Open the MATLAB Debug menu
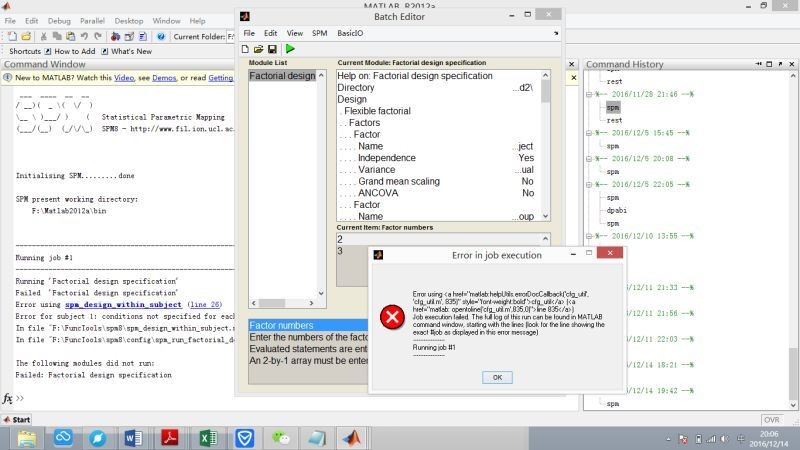The height and width of the screenshot is (450, 800). [x=59, y=21]
